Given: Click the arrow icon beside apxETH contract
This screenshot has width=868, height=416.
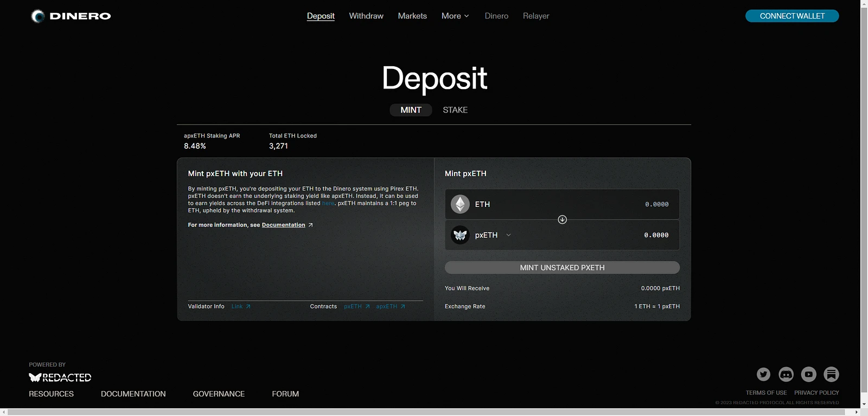Looking at the screenshot, I should (403, 306).
